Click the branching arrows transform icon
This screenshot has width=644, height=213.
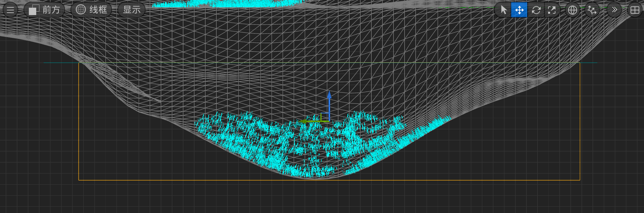(592, 10)
